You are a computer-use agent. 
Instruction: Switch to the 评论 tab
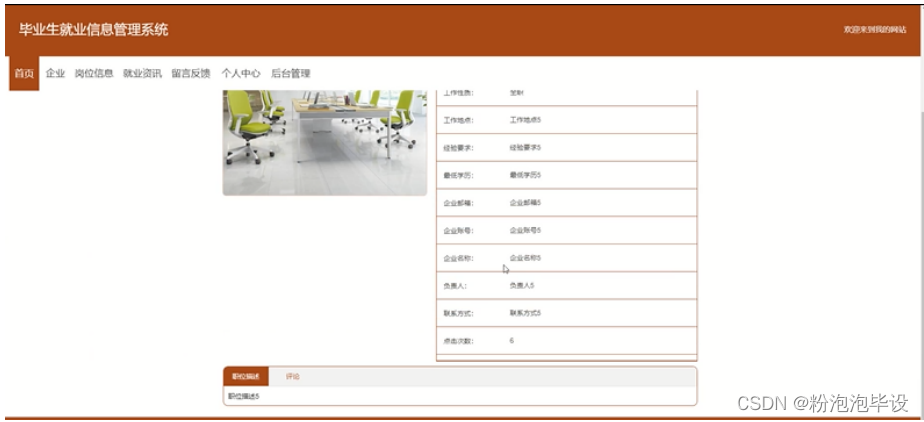293,377
